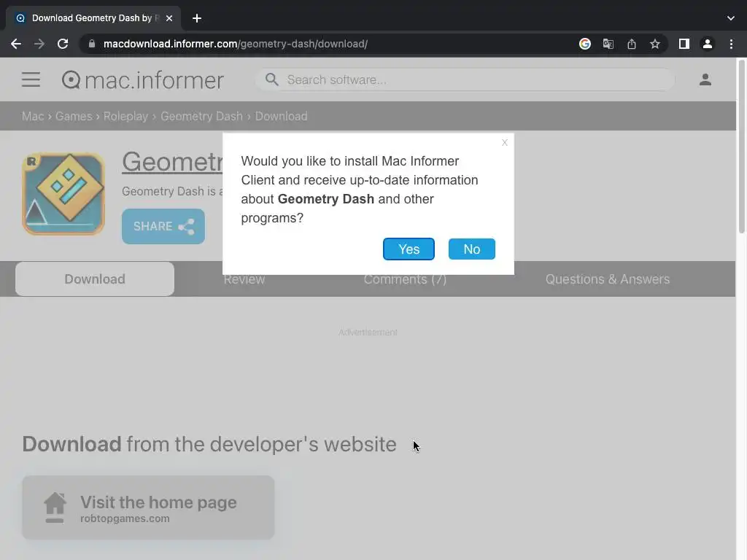This screenshot has height=560, width=747.
Task: Click the 'Download from the developer's website' heading
Action: coord(209,444)
